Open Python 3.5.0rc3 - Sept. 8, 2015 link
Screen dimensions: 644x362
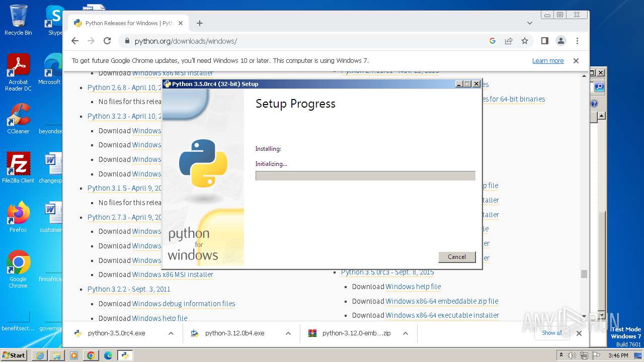click(387, 272)
